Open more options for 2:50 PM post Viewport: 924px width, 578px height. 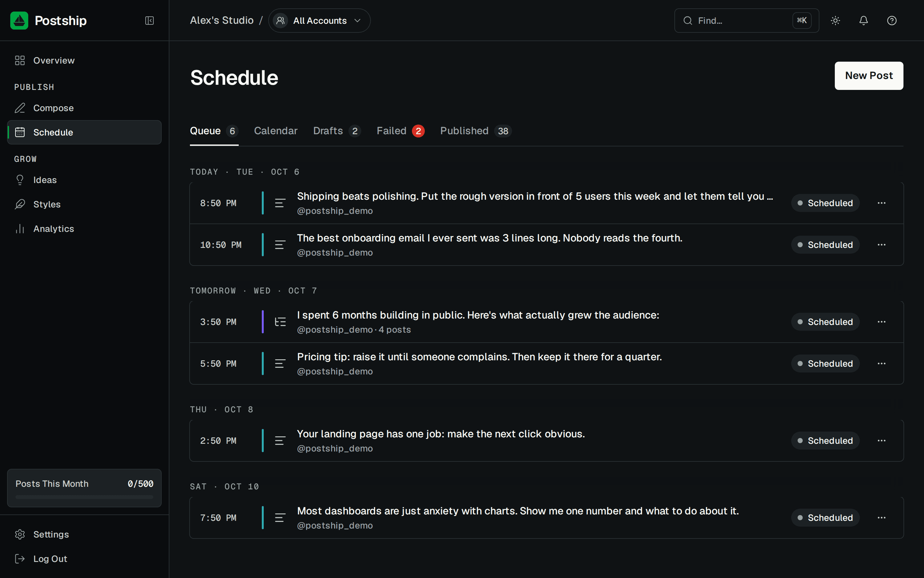point(882,441)
